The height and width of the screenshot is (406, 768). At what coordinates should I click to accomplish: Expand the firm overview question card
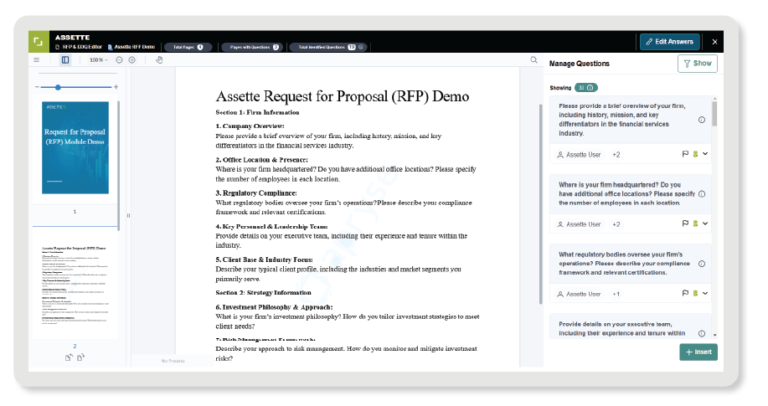(705, 154)
